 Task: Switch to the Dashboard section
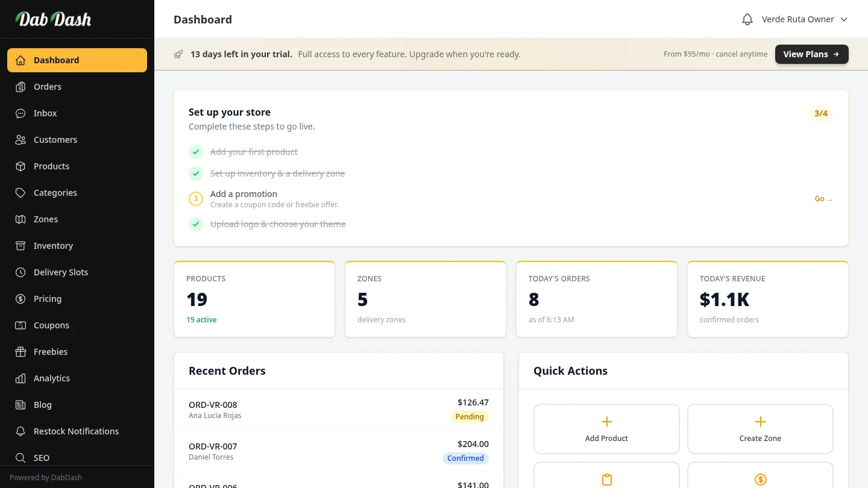pos(56,60)
